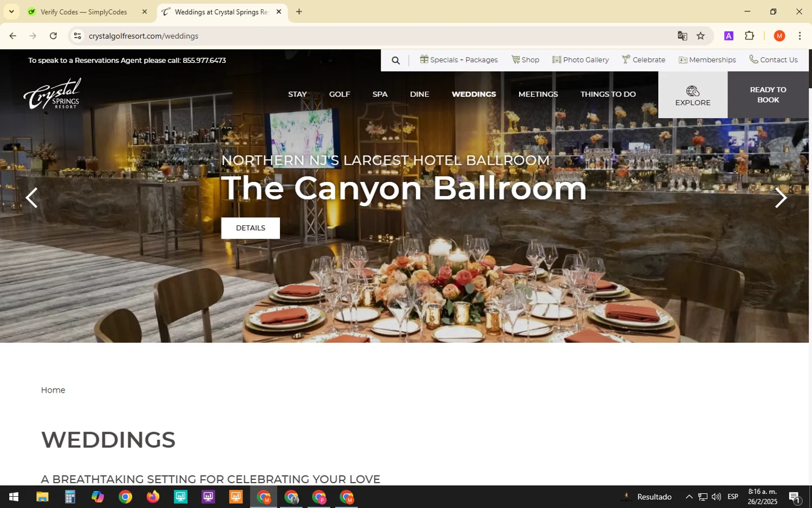Click the DETAILS button

[x=250, y=228]
